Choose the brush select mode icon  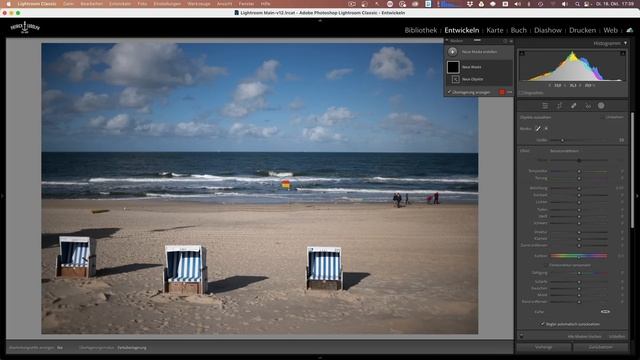coord(538,129)
